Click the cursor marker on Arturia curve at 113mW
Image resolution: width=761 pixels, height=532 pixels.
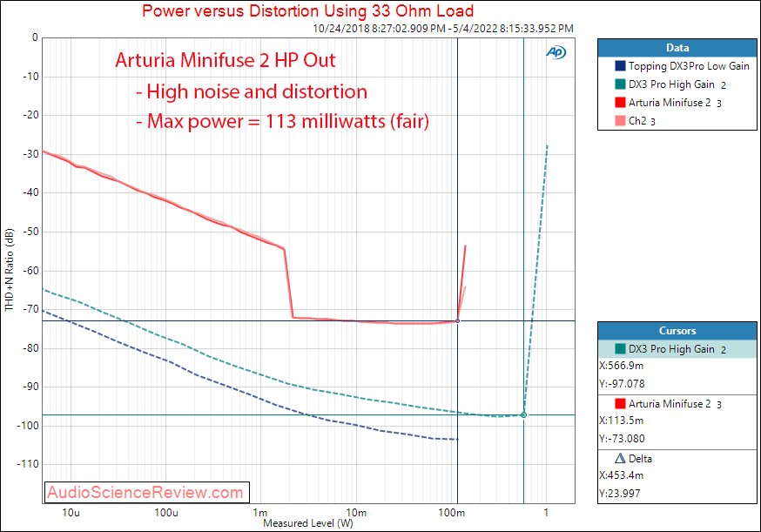[x=457, y=320]
